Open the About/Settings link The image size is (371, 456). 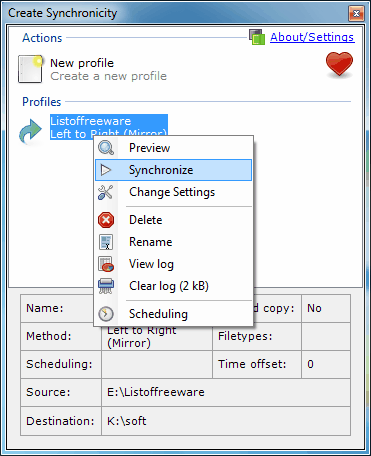(312, 37)
